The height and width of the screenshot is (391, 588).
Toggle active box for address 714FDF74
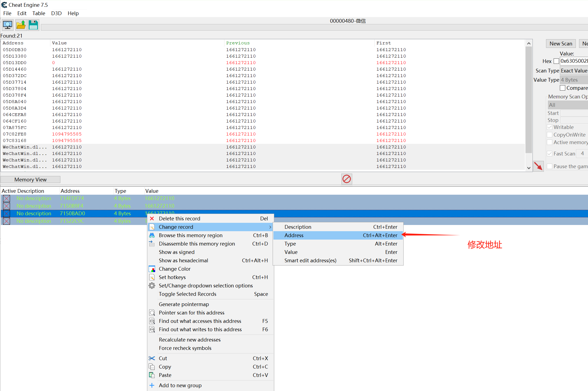pyautogui.click(x=6, y=198)
